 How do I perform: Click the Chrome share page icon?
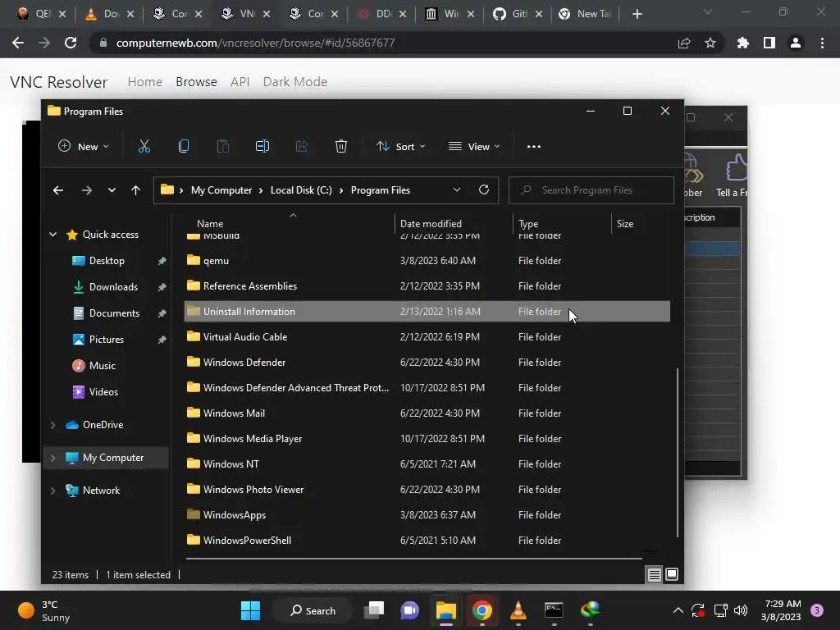point(684,43)
